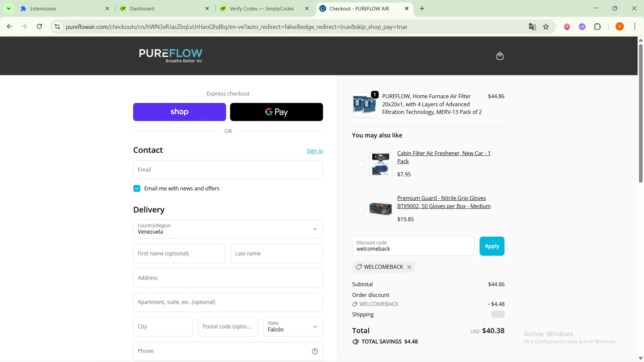Viewport: 644px width, 362px height.
Task: Open the Chrome profile avatar V
Action: point(620,27)
